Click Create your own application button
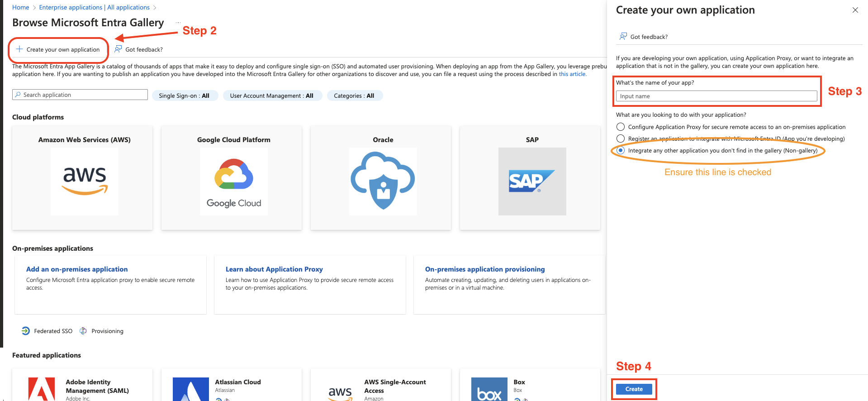This screenshot has width=868, height=401. pyautogui.click(x=58, y=49)
